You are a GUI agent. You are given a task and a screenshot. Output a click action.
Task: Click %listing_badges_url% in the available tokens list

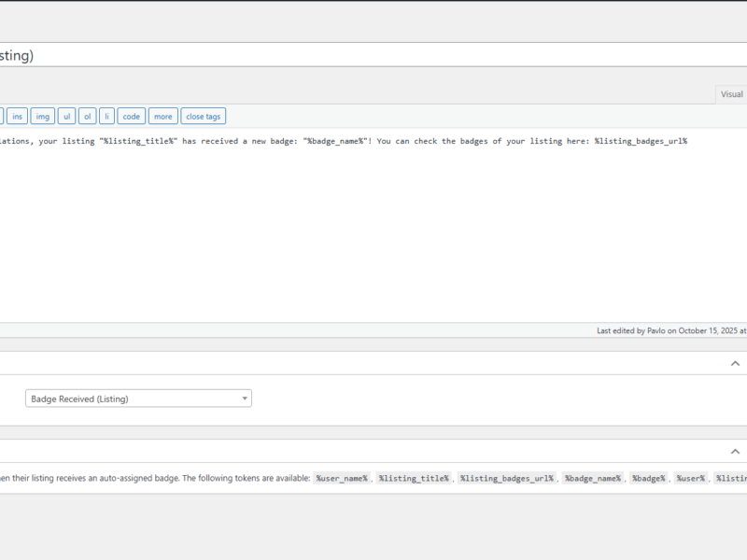[507, 478]
